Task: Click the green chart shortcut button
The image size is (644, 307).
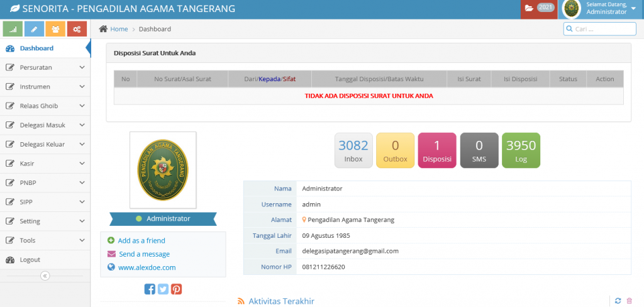Action: click(13, 29)
